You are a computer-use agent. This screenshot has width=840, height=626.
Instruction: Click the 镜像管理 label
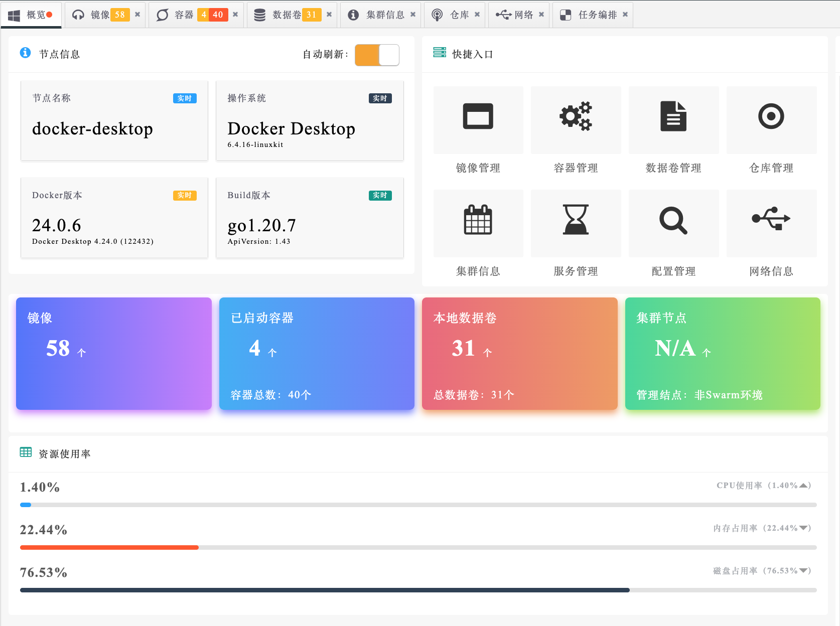tap(478, 168)
